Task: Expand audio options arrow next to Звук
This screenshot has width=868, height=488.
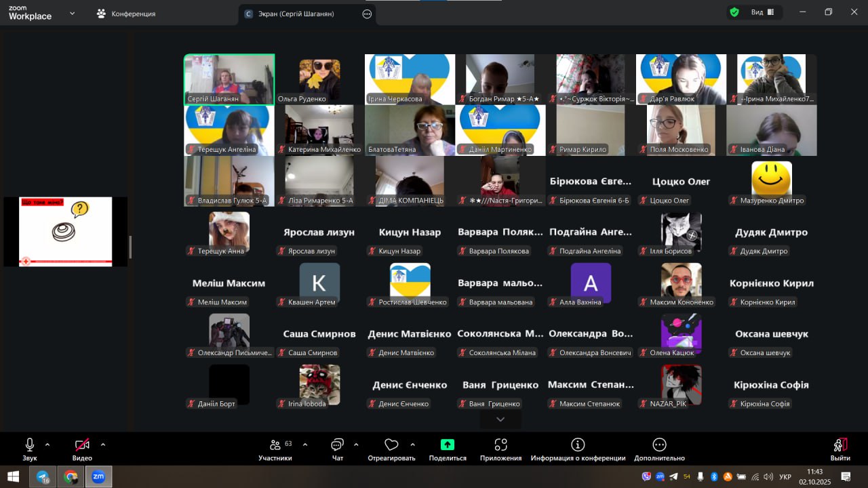Action: pyautogui.click(x=47, y=445)
